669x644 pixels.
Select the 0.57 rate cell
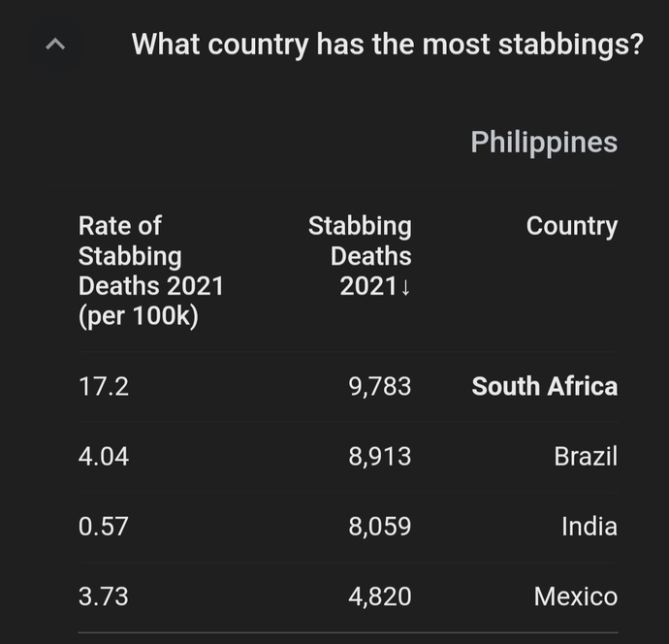point(103,527)
